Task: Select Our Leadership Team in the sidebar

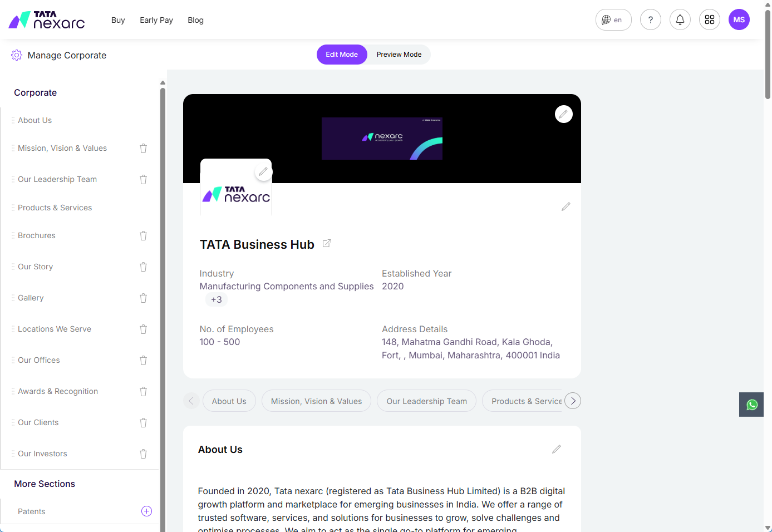Action: [x=57, y=179]
